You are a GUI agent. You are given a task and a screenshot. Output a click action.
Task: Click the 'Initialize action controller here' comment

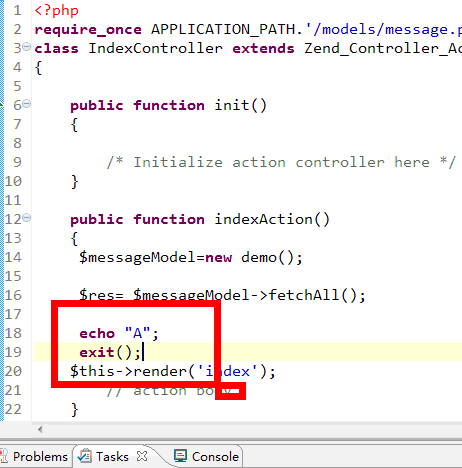click(x=281, y=162)
